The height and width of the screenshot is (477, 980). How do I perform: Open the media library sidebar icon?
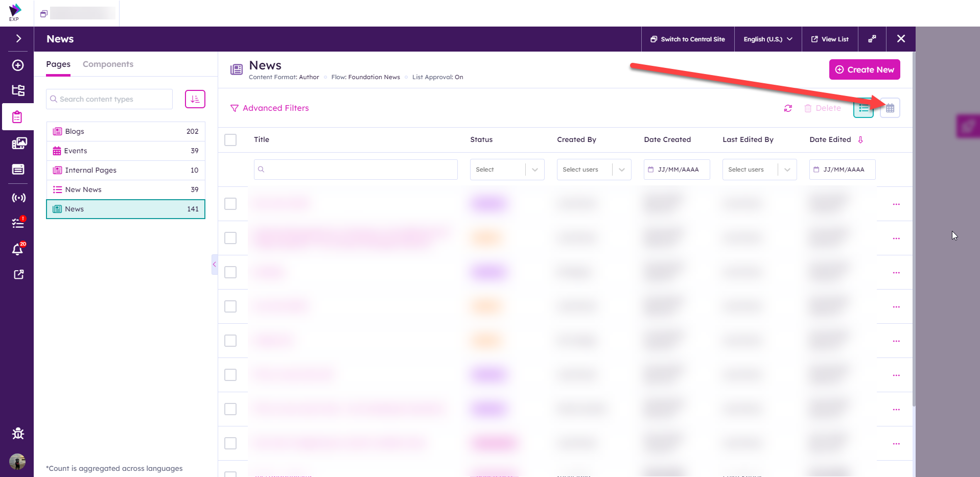point(18,144)
